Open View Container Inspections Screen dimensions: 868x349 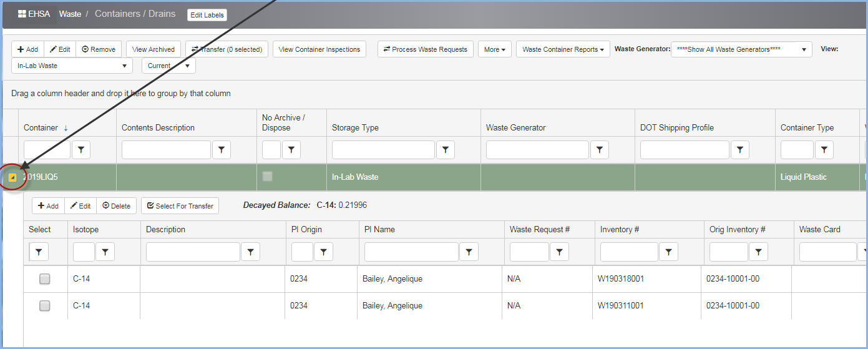(319, 49)
